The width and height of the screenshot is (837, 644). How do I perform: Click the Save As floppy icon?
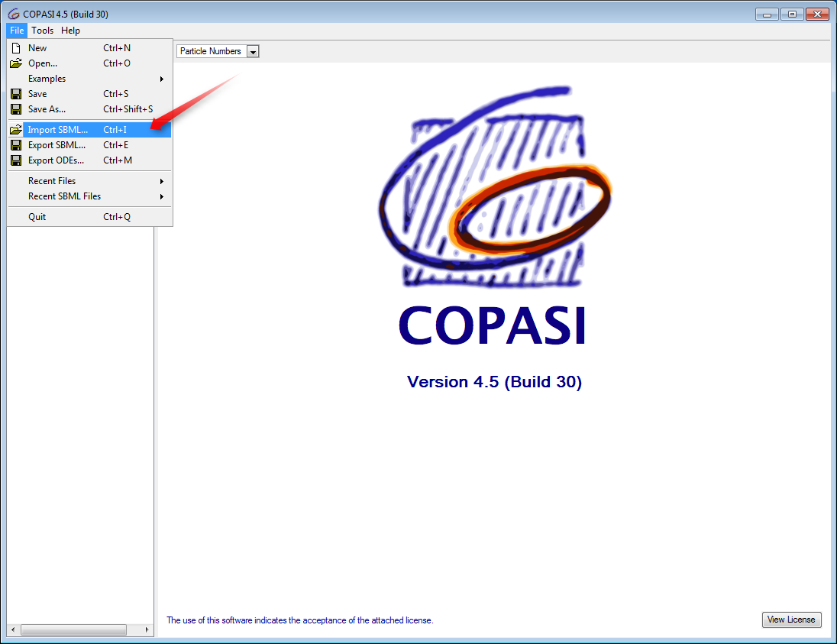[x=16, y=109]
